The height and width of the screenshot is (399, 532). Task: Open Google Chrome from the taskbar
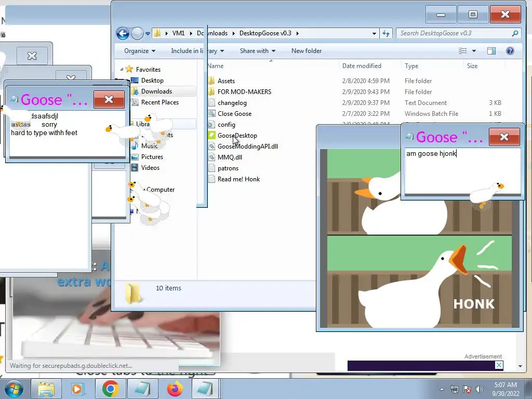click(110, 389)
